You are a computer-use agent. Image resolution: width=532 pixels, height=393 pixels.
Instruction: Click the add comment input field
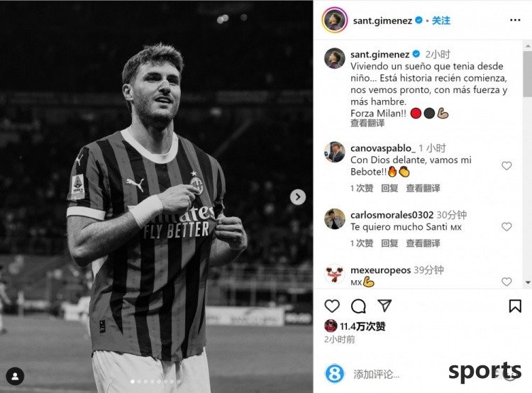[397, 374]
